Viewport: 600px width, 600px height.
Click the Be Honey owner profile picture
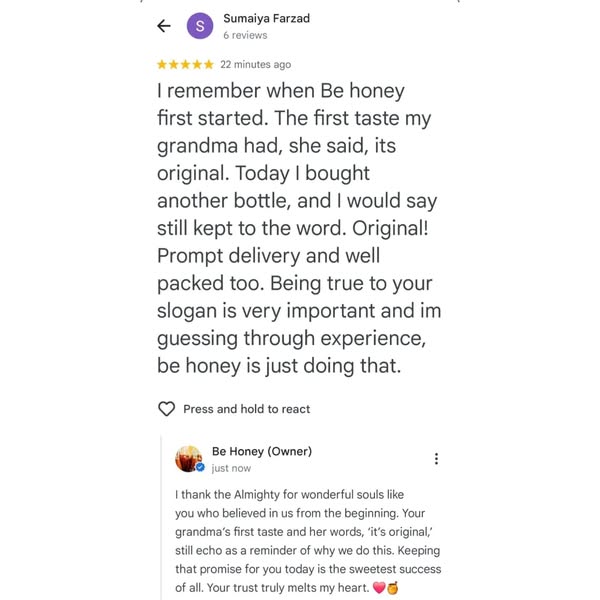(188, 459)
